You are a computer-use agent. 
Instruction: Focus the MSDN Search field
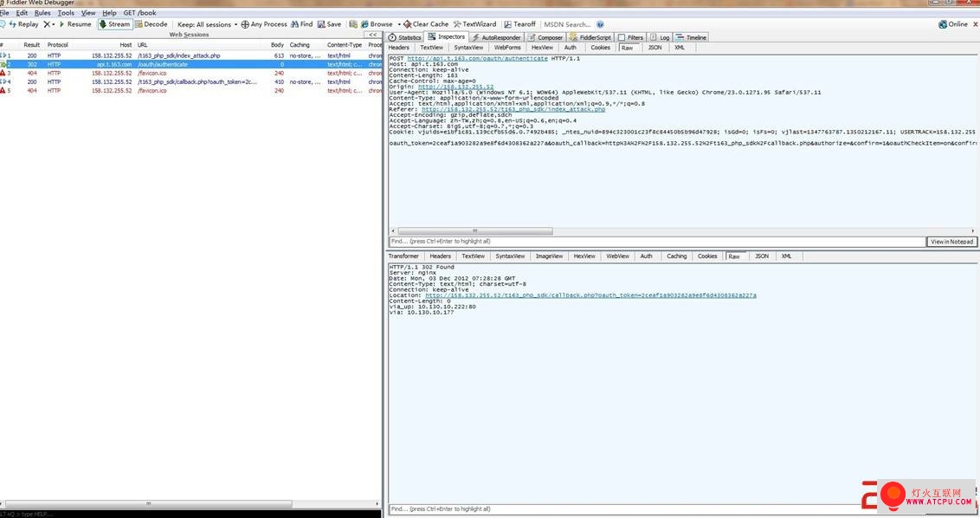pos(568,24)
